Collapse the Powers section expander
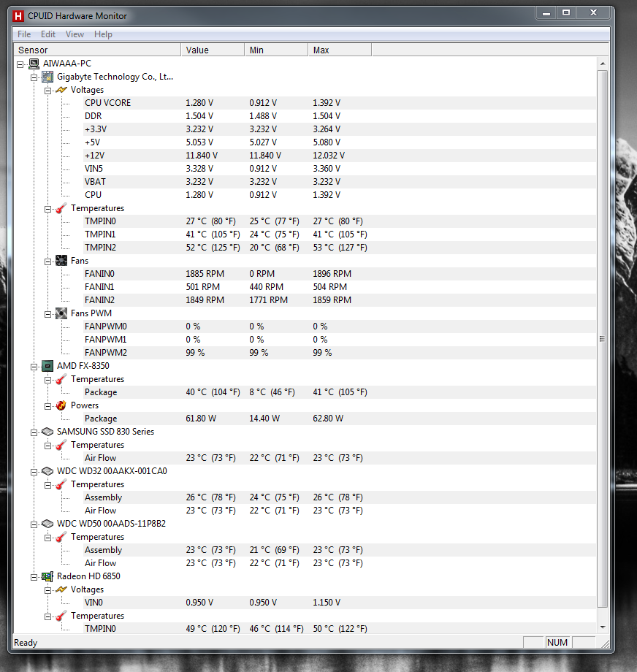Viewport: 637px width, 672px height. (x=47, y=406)
